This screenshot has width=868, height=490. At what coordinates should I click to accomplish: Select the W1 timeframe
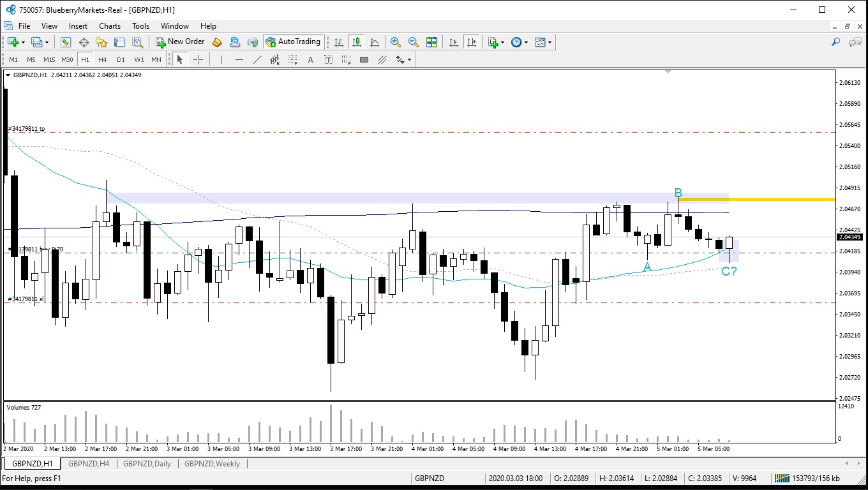click(138, 59)
